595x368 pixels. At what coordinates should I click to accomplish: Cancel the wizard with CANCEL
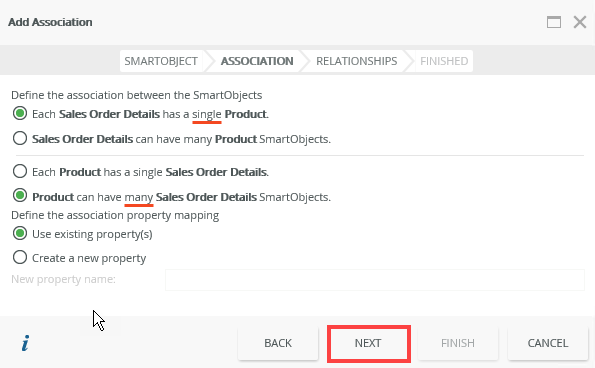tap(548, 343)
